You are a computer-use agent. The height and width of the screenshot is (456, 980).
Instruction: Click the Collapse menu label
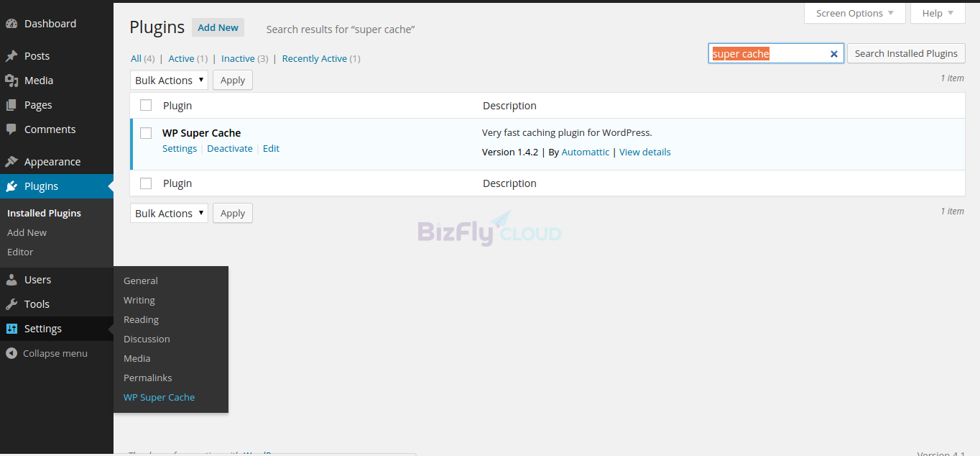pos(55,353)
